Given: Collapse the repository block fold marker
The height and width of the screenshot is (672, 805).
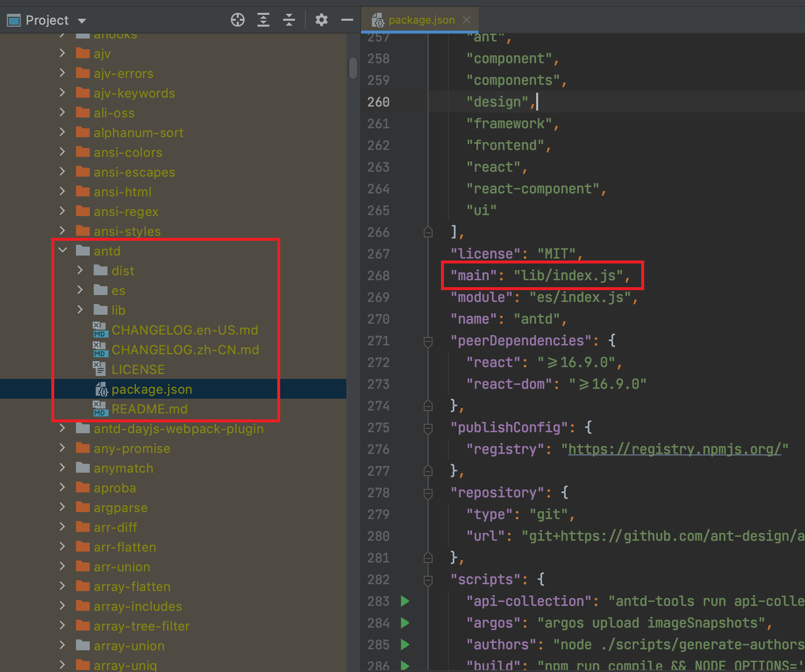Looking at the screenshot, I should pyautogui.click(x=428, y=492).
